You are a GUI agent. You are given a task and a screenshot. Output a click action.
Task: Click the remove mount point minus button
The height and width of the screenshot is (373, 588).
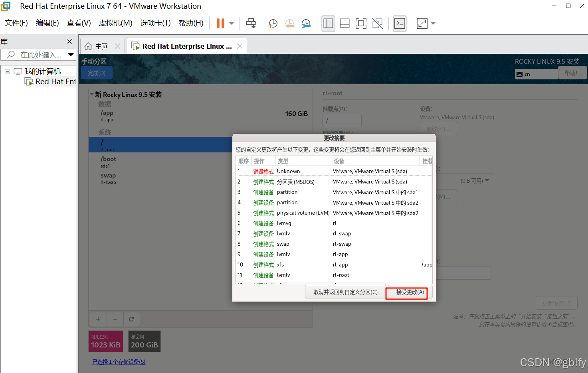click(x=115, y=319)
